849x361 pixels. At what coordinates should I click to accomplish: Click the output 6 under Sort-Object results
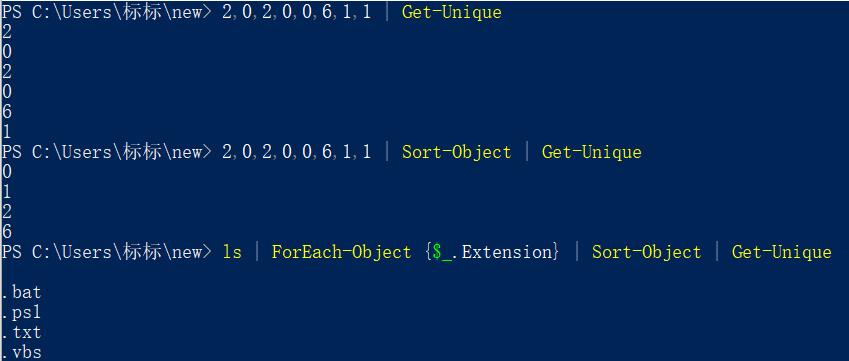[x=6, y=232]
